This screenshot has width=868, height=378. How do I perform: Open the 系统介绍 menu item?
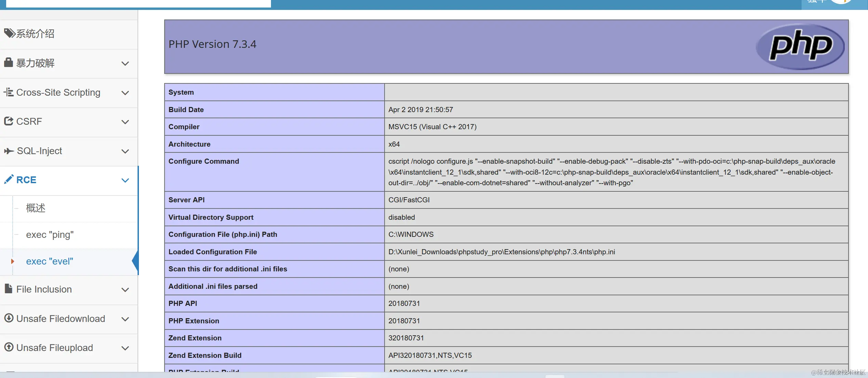35,34
